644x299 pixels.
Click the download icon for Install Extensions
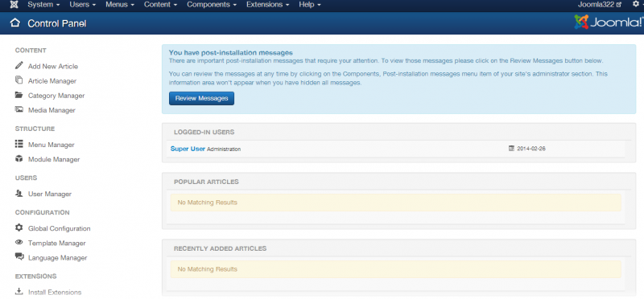[19, 292]
